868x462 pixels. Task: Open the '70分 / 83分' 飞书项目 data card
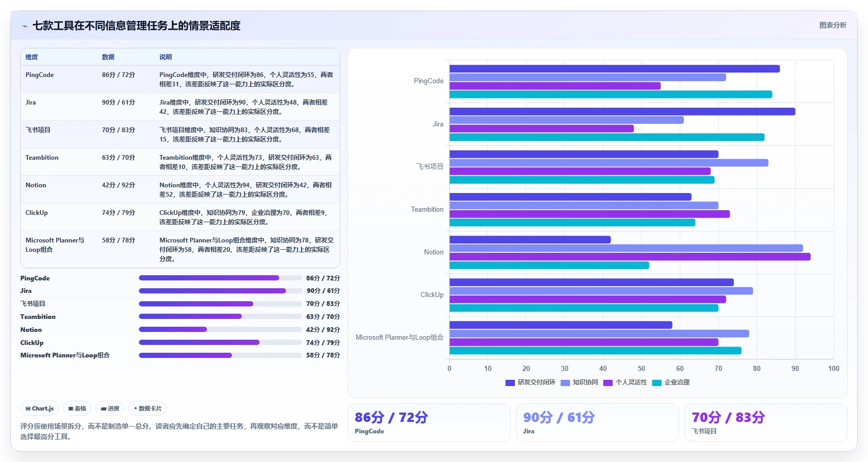tap(766, 422)
